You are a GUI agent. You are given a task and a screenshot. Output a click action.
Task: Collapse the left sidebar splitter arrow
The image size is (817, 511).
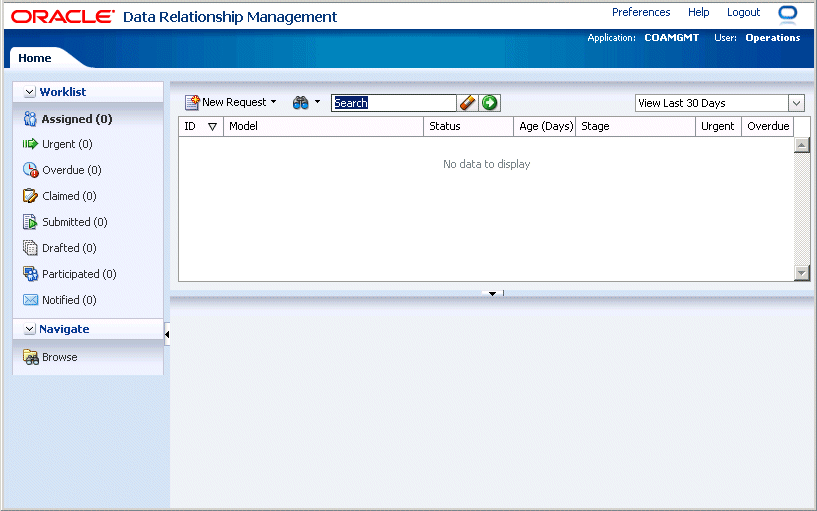tap(167, 334)
